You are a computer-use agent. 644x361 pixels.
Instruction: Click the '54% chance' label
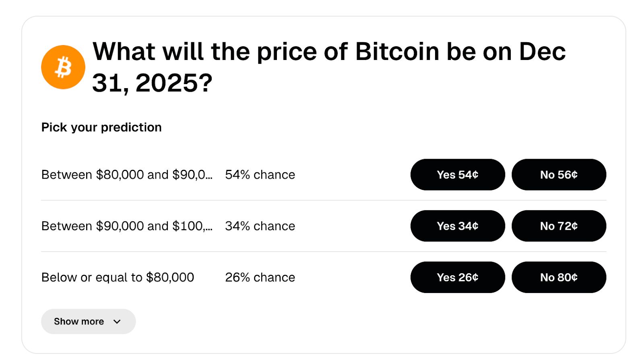[x=260, y=174]
